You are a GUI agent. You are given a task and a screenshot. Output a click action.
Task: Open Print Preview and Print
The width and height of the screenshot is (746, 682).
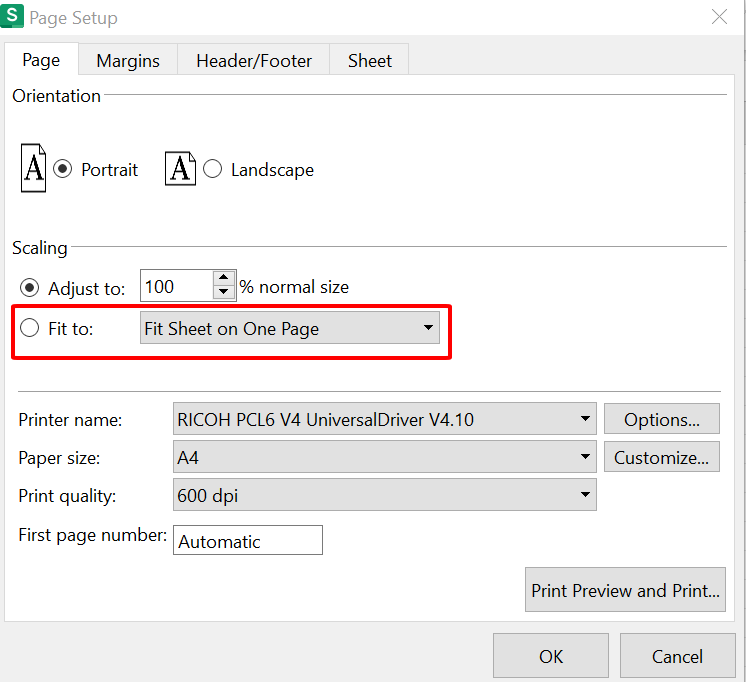point(625,591)
